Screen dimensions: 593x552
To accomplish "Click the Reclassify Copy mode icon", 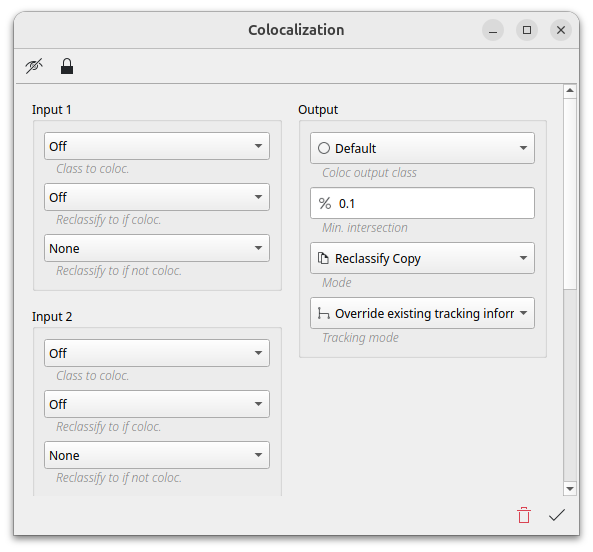I will pyautogui.click(x=323, y=258).
